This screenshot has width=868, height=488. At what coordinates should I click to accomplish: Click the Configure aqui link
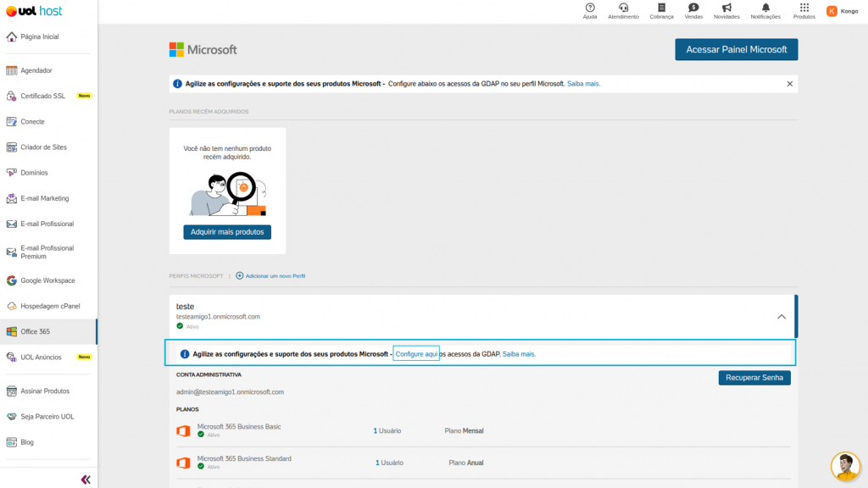tap(416, 354)
